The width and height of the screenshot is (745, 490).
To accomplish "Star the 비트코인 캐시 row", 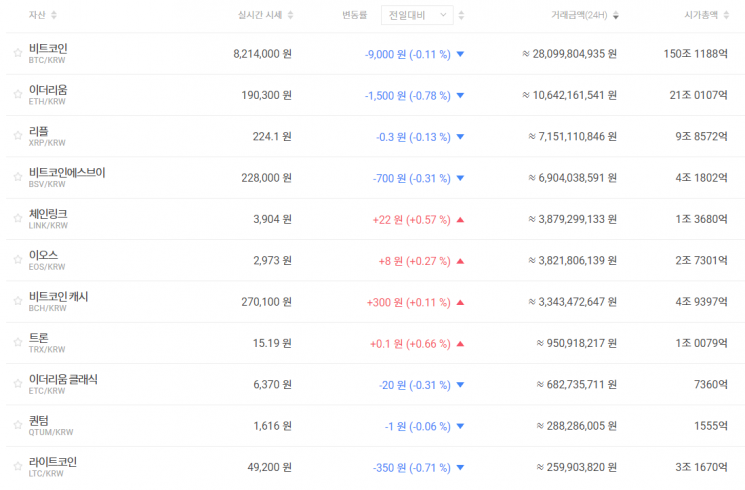I will pos(18,301).
